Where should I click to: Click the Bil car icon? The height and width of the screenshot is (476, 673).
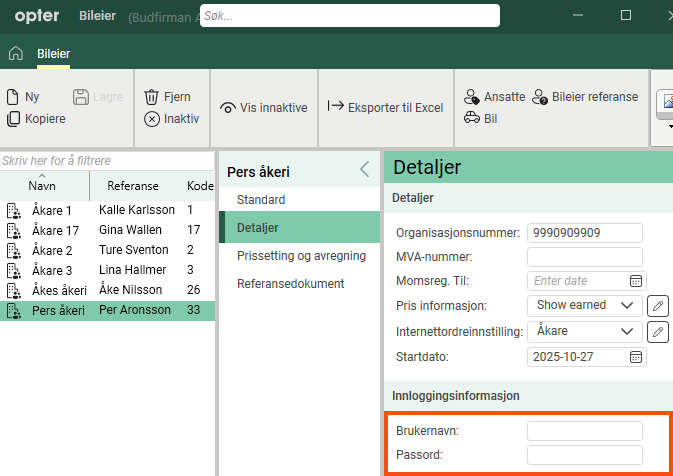[x=472, y=118]
